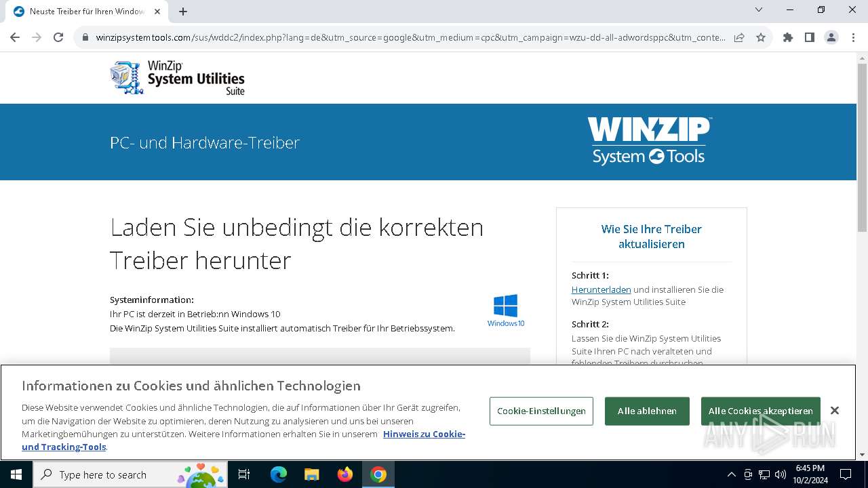Click the Schritt 1 label

click(x=590, y=275)
